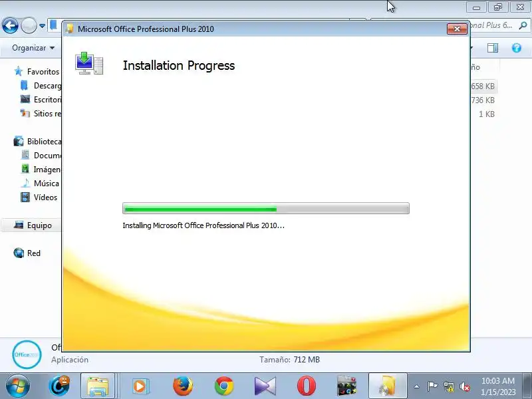Click the Favoritos star icon

pos(19,71)
